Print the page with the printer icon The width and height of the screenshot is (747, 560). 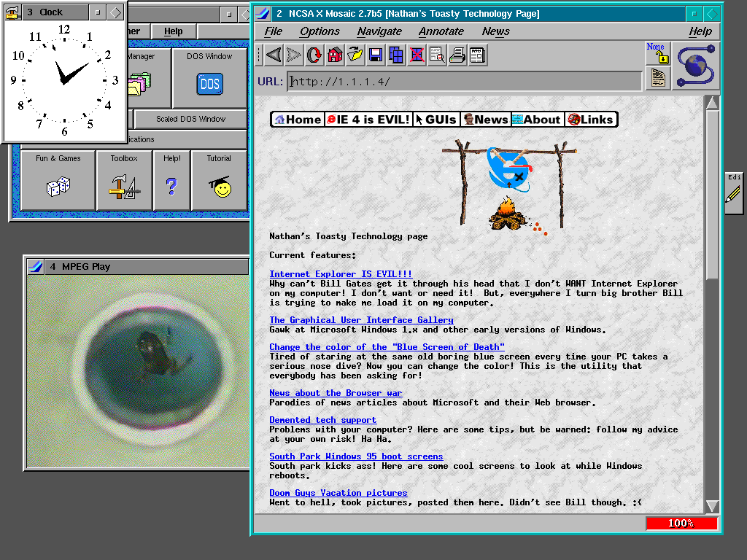point(458,55)
